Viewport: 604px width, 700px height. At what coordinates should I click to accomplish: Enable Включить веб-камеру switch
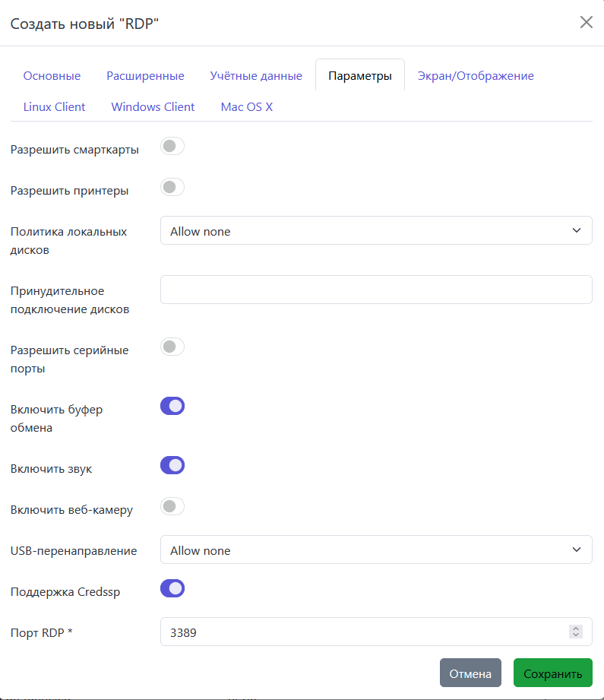click(x=172, y=507)
